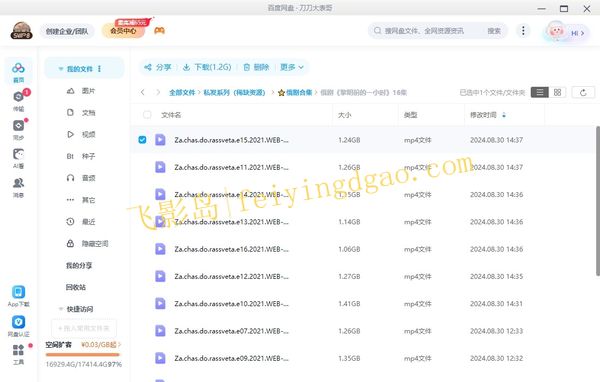Switch to list view toggle

540,92
